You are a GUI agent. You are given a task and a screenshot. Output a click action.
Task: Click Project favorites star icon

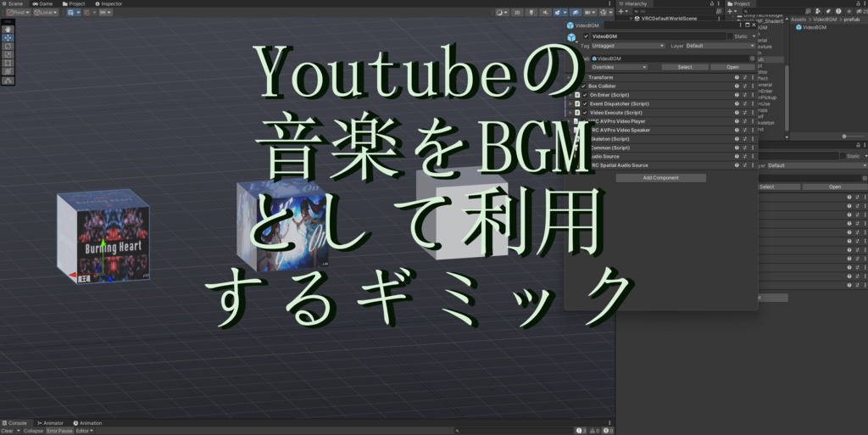point(849,11)
